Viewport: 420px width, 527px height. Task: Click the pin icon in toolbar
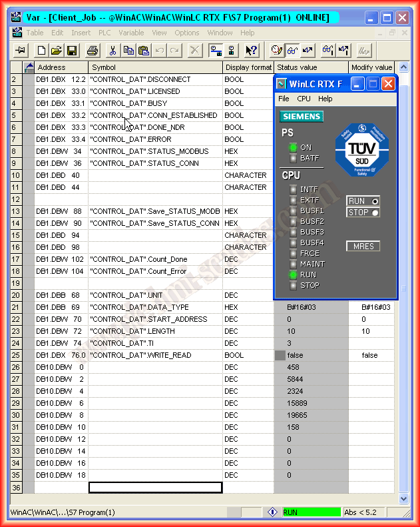[x=20, y=50]
